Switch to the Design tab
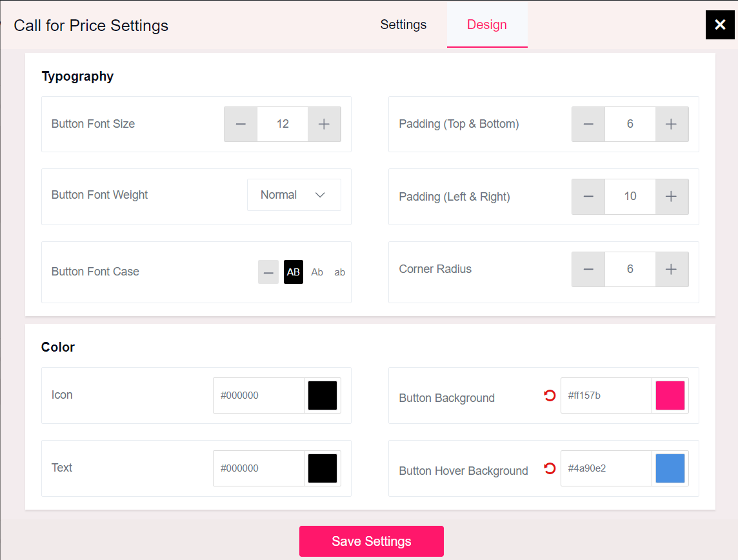This screenshot has width=738, height=560. pyautogui.click(x=487, y=25)
